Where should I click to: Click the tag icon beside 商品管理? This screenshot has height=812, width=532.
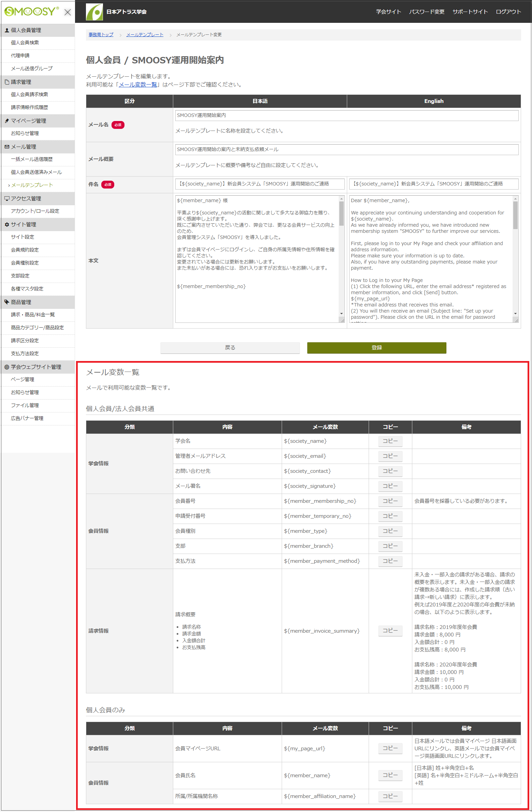coord(7,302)
